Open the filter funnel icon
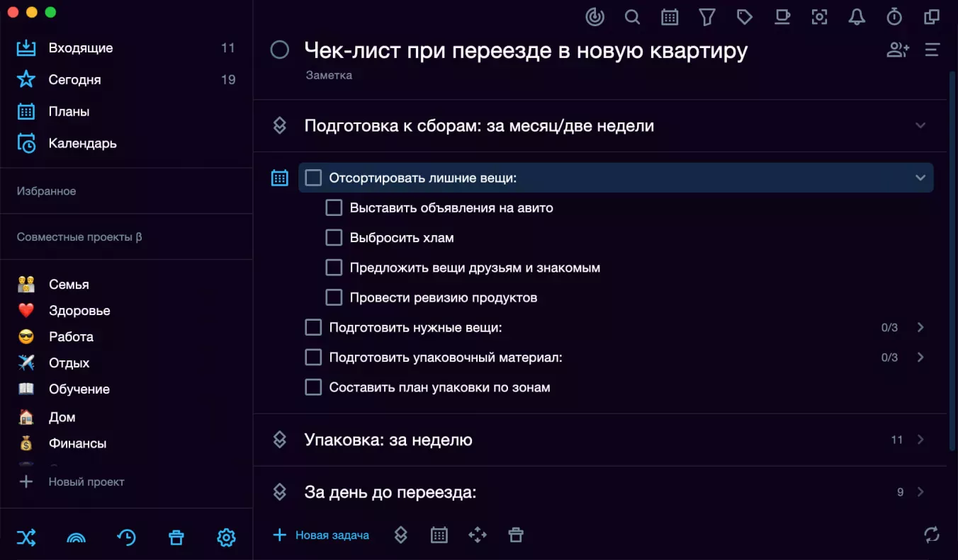958x560 pixels. click(x=707, y=17)
